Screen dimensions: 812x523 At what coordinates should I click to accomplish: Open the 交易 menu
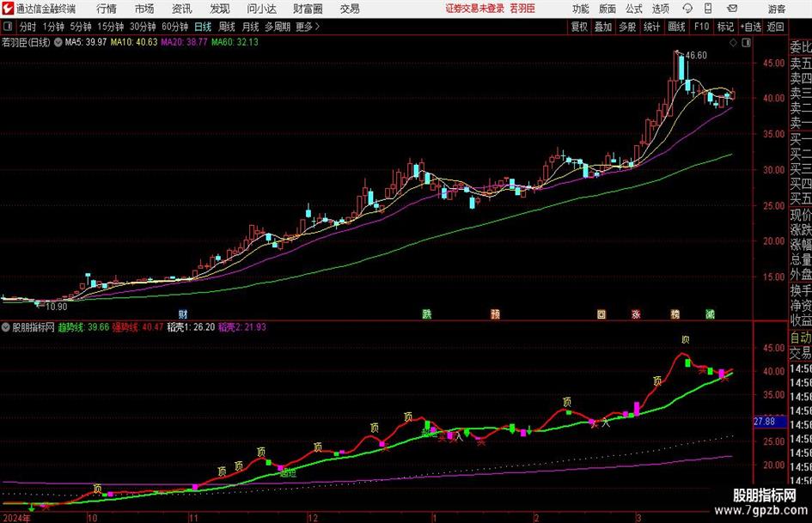coord(350,9)
